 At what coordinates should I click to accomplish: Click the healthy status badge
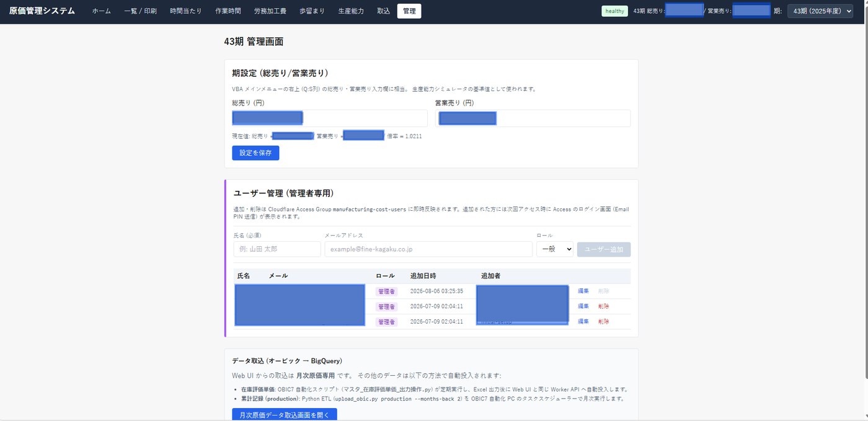[x=614, y=11]
